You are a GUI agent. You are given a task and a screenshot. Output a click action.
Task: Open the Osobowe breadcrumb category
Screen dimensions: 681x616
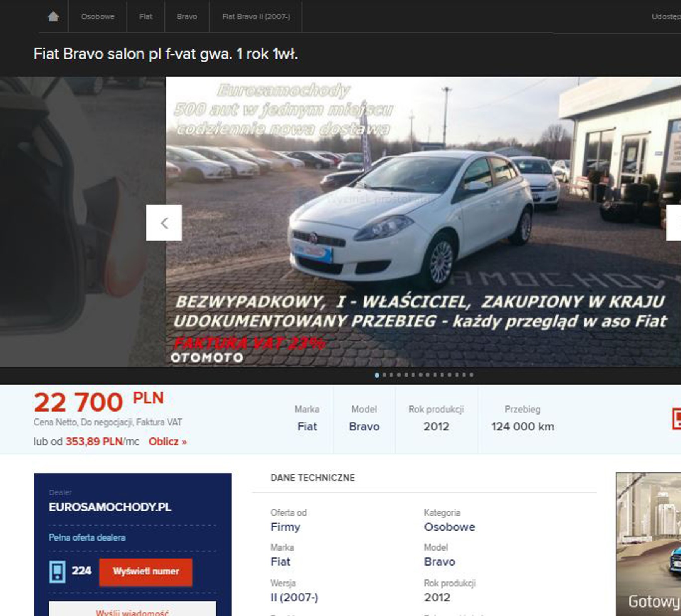tap(97, 16)
